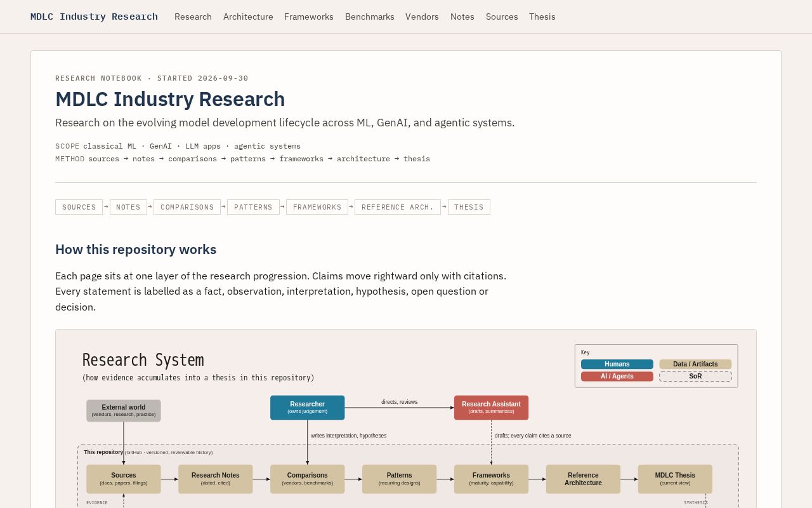812x508 pixels.
Task: Open Notes in the top navigation bar
Action: click(462, 17)
